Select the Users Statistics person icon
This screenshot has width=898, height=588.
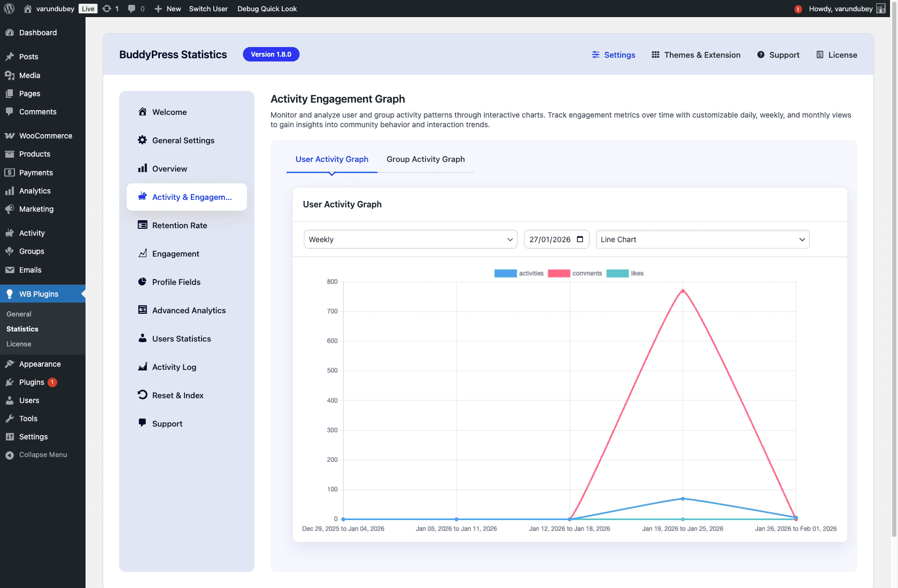click(x=142, y=338)
